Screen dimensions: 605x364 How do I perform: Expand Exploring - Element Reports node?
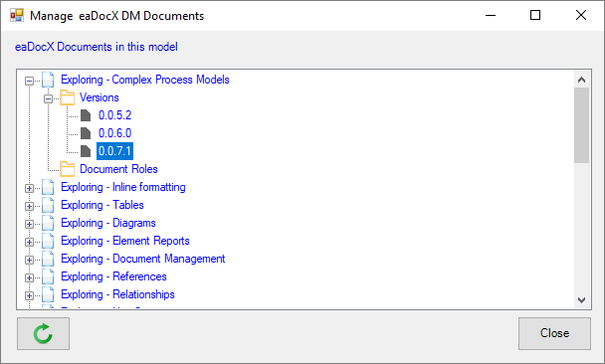click(x=29, y=242)
